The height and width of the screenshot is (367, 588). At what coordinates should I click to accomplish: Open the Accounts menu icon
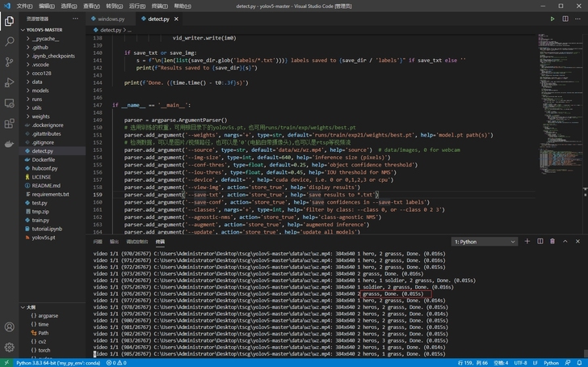(x=10, y=327)
